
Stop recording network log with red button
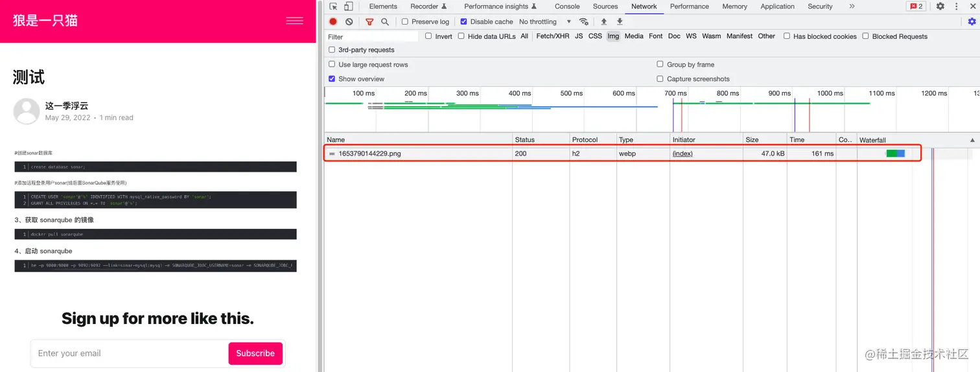tap(333, 21)
